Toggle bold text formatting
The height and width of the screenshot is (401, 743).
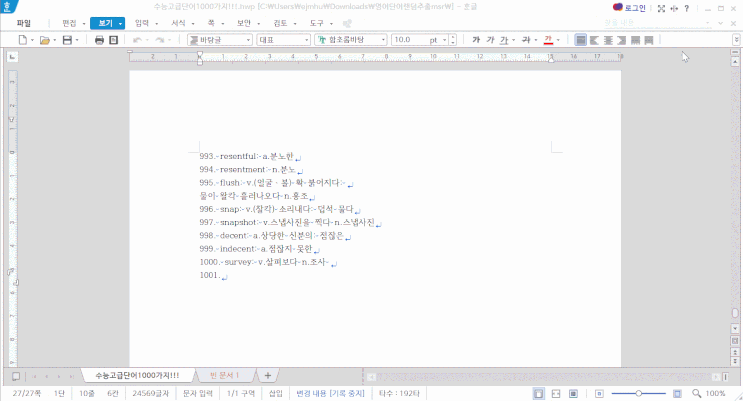click(x=476, y=40)
